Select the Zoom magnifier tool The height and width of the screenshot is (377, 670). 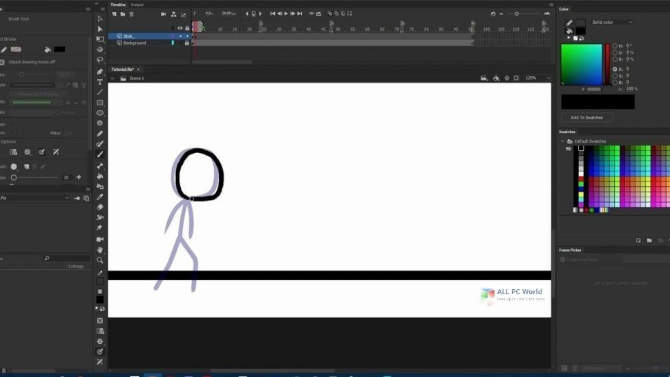point(100,260)
